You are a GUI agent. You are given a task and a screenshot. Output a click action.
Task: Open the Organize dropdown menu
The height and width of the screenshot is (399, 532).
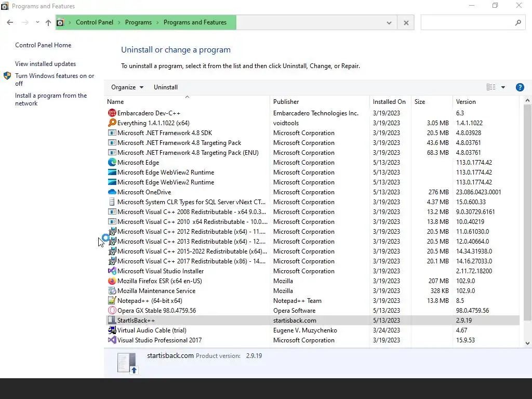(x=127, y=87)
